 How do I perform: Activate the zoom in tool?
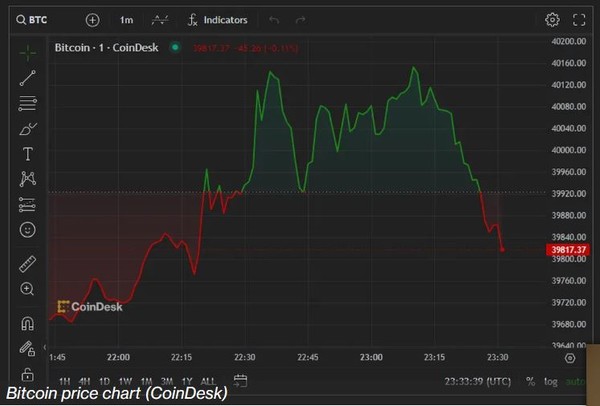27,289
